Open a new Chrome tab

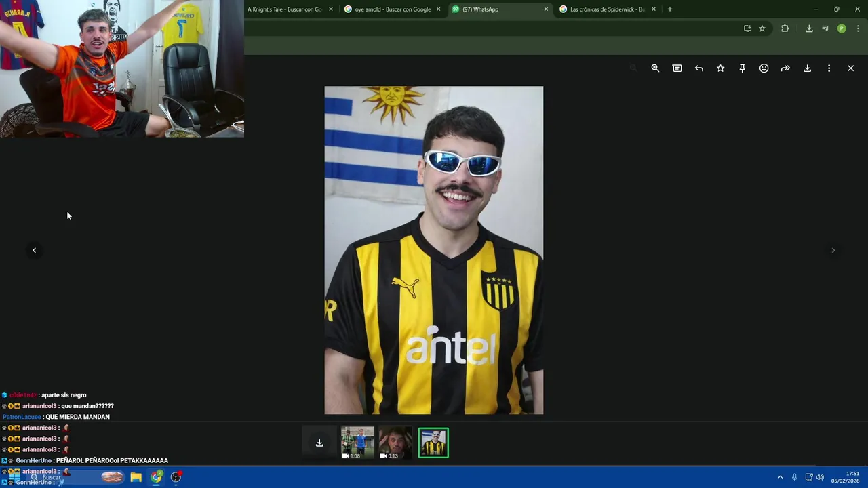click(670, 9)
